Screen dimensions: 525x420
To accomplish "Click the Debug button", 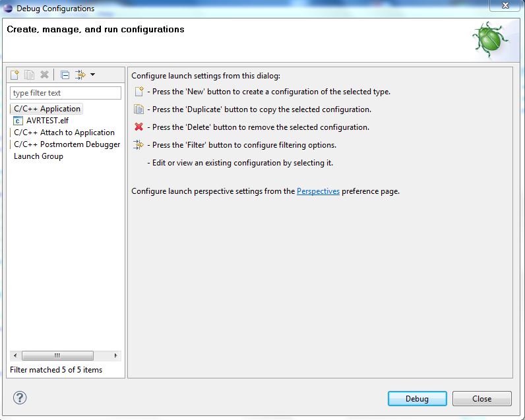I will pos(417,399).
